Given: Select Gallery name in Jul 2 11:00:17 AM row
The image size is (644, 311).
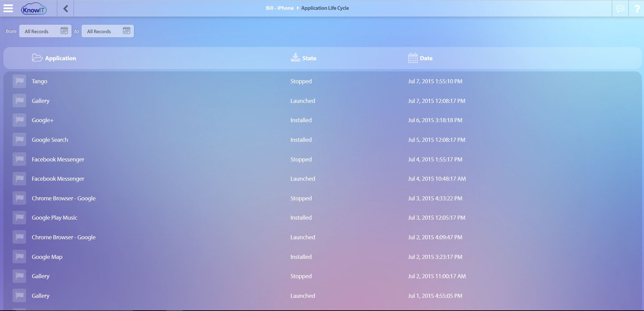Looking at the screenshot, I should click(41, 276).
